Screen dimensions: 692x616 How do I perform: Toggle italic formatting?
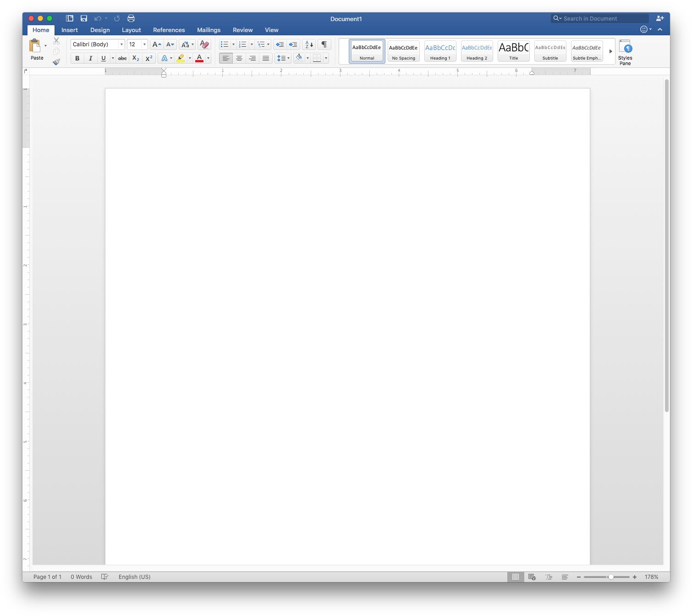point(90,58)
